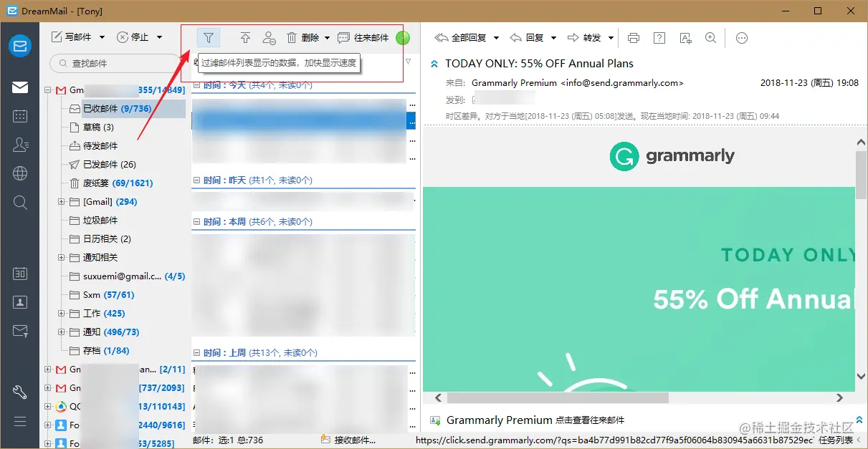Open the hamburger menu at sidebar bottom
This screenshot has height=449, width=868.
20,421
